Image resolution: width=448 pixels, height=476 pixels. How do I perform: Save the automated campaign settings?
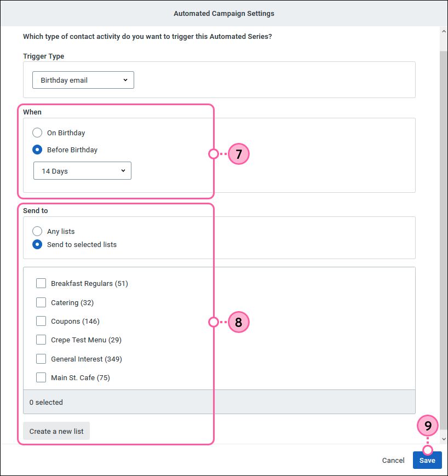[x=427, y=460]
